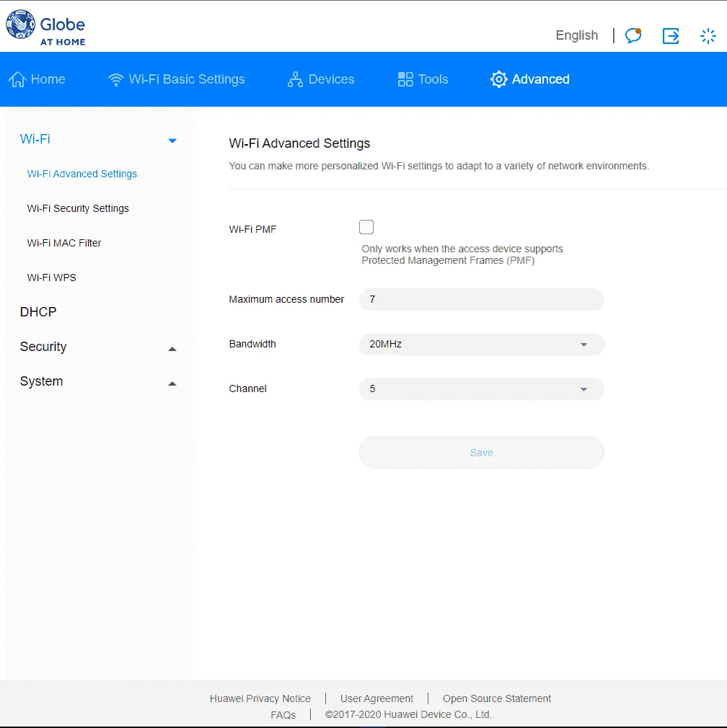Expand the Security sidebar section arrow
Image resolution: width=727 pixels, height=728 pixels.
pos(172,349)
